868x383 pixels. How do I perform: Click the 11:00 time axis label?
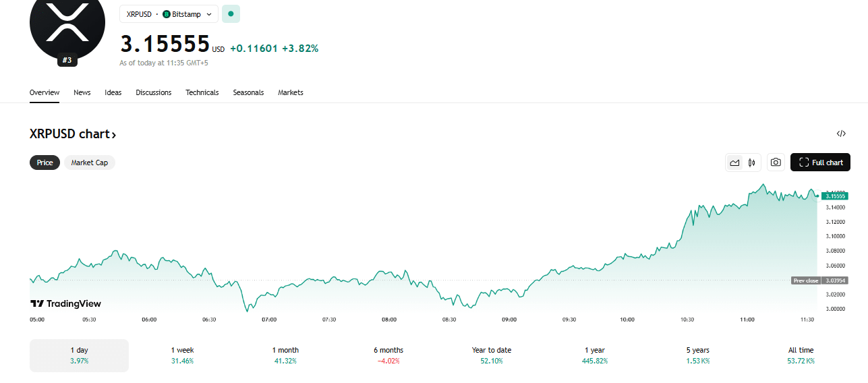click(747, 320)
